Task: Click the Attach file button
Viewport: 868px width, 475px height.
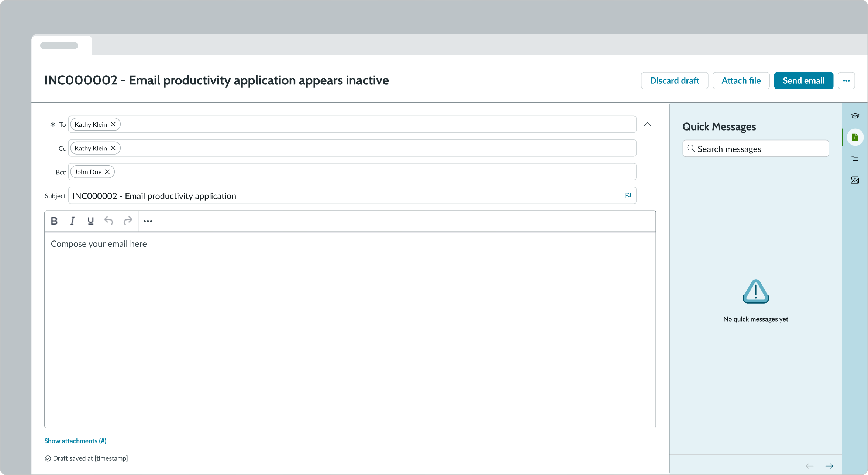Action: (741, 80)
